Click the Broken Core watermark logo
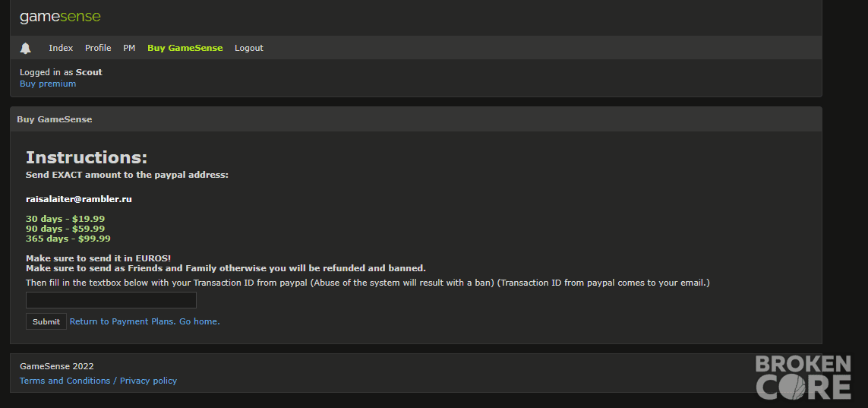Screen dimensions: 868x408 point(803,378)
